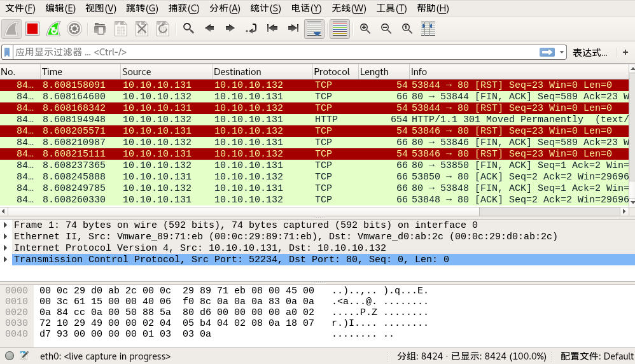Reload capture file icon

(x=163, y=29)
